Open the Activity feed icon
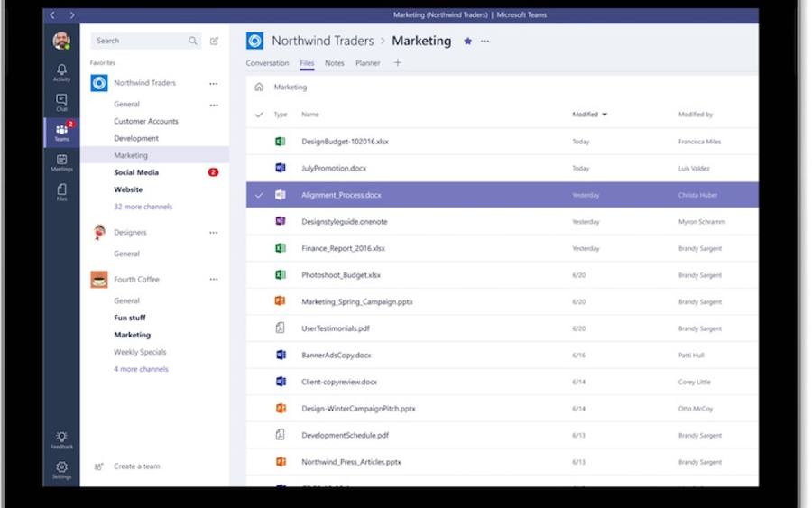The height and width of the screenshot is (508, 812). pyautogui.click(x=61, y=72)
